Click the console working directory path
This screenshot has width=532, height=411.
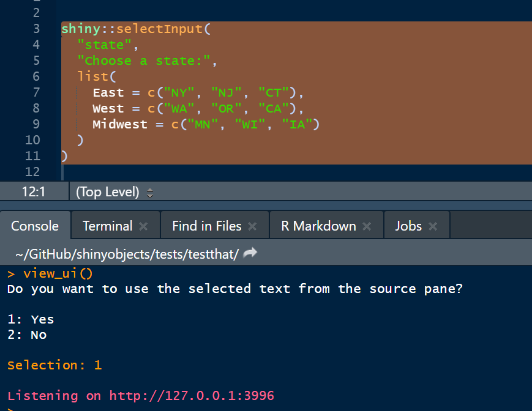point(127,254)
